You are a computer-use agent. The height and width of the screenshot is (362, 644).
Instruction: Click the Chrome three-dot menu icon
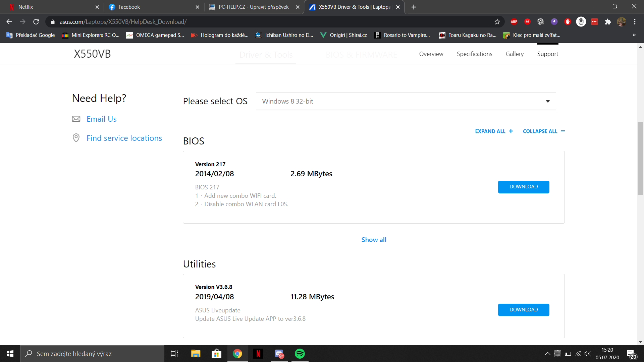[x=635, y=22]
